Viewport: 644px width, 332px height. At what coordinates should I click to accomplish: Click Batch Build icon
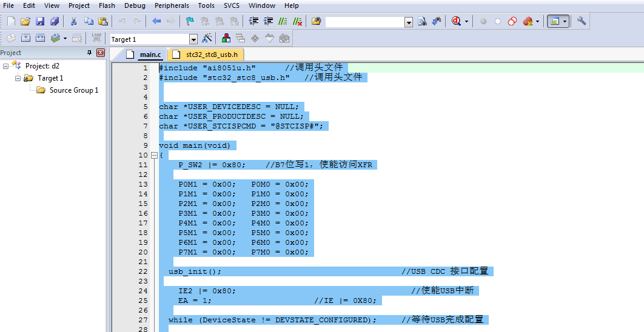coord(55,39)
